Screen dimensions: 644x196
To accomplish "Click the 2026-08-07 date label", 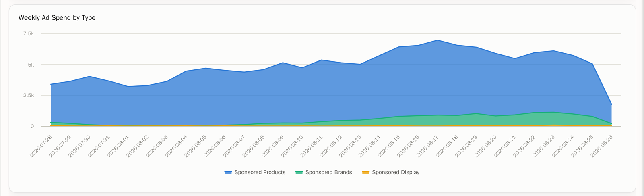I will [x=234, y=146].
